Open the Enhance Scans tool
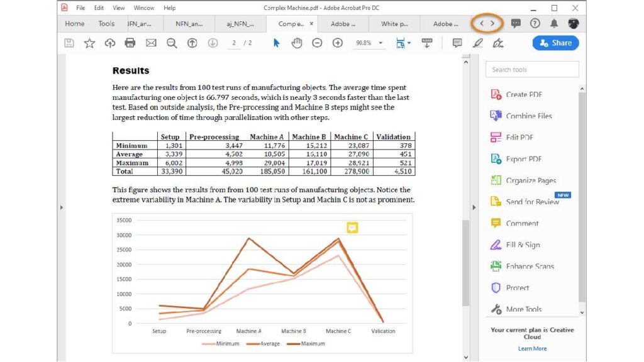 click(522, 266)
